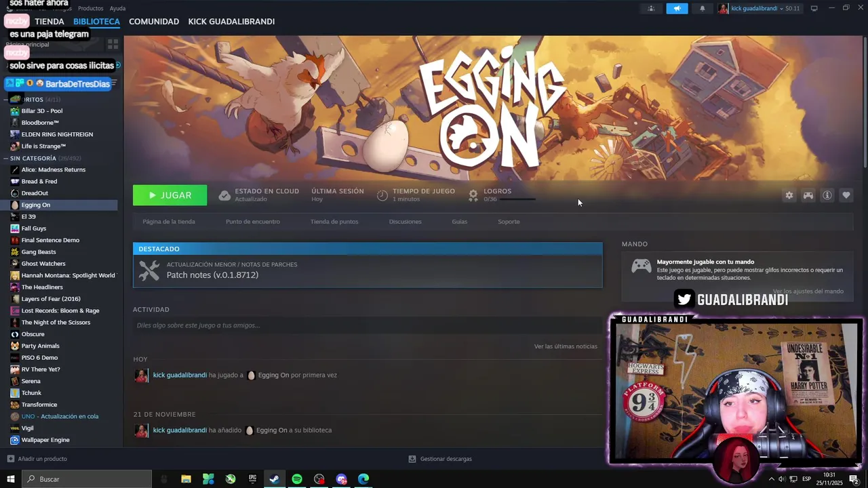Open the BIBLIOTECA tab

pyautogui.click(x=96, y=22)
